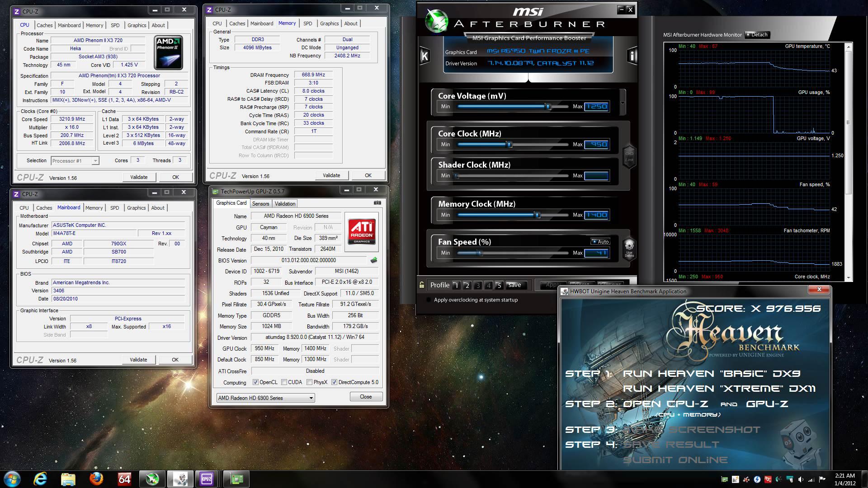868x488 pixels.
Task: Click Core Voltage value field 1250
Action: pyautogui.click(x=597, y=107)
